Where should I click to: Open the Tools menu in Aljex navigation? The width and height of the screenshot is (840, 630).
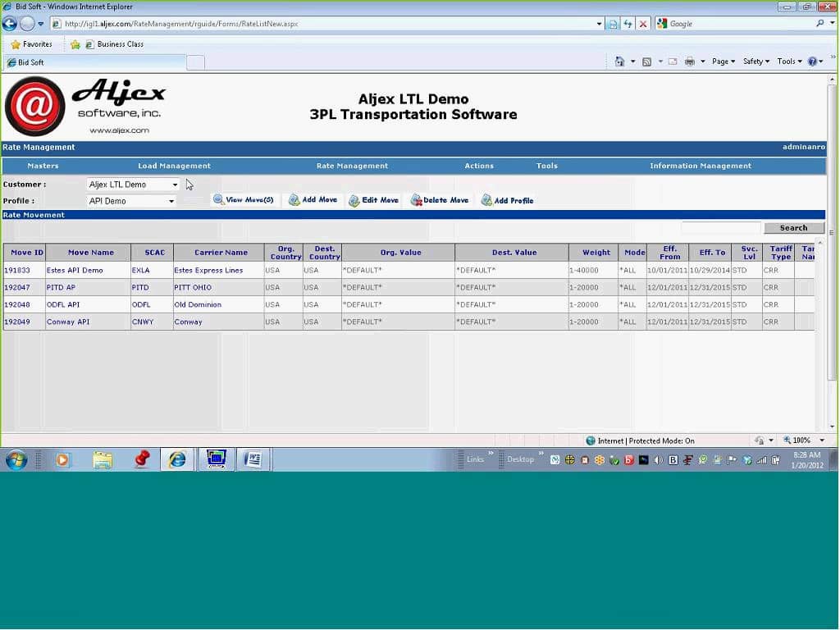pyautogui.click(x=547, y=166)
